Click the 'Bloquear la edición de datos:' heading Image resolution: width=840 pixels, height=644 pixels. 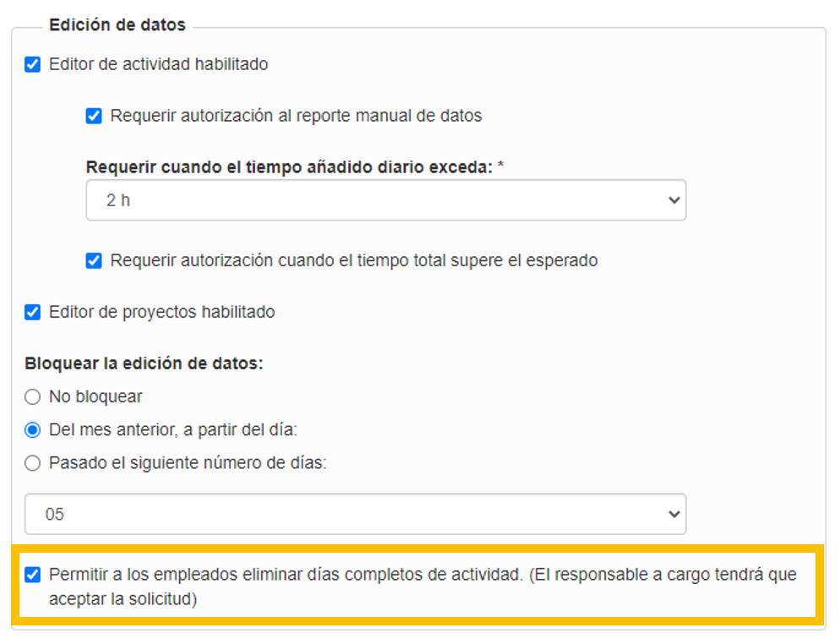pyautogui.click(x=145, y=363)
